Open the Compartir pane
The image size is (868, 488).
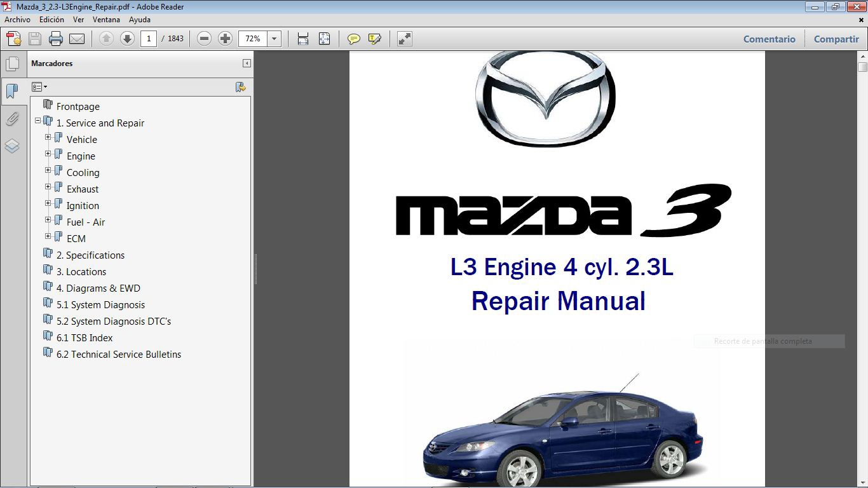coord(836,39)
